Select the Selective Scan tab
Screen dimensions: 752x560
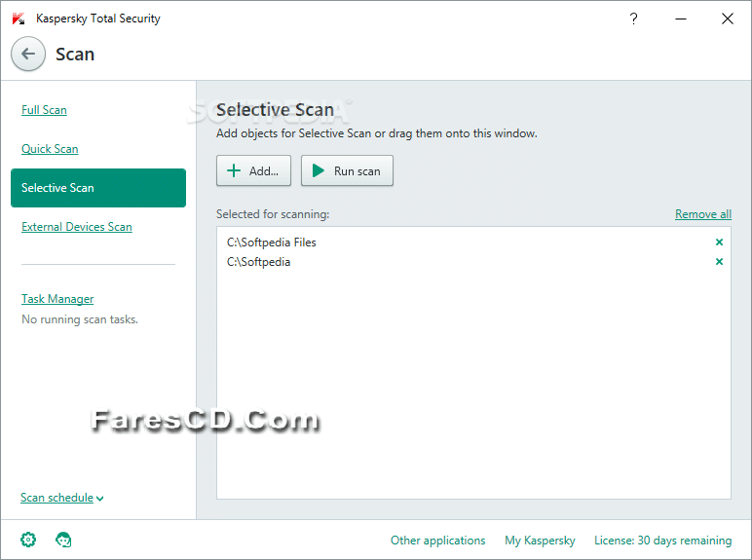[98, 188]
